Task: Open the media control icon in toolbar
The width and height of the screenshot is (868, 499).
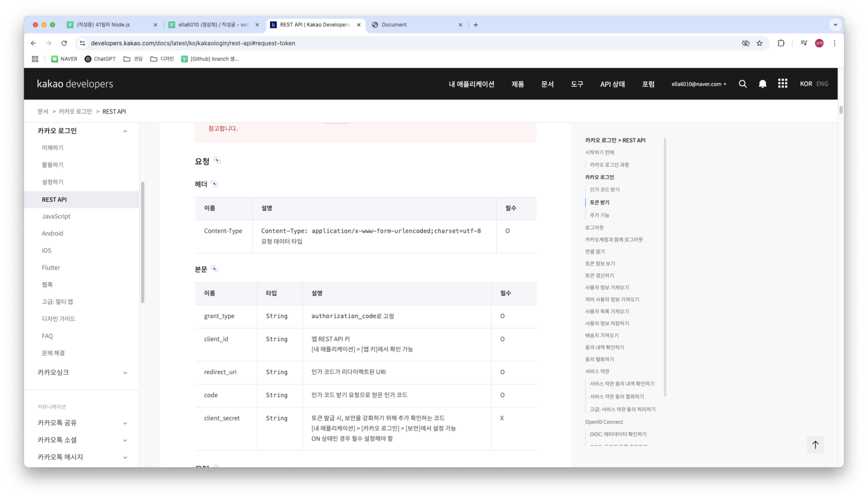Action: click(x=804, y=43)
